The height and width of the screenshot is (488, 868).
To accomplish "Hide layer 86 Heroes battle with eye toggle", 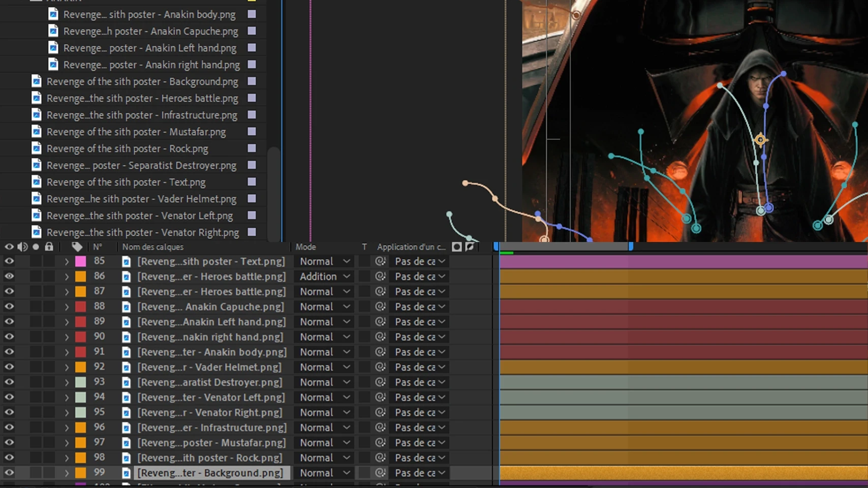I will pyautogui.click(x=9, y=277).
